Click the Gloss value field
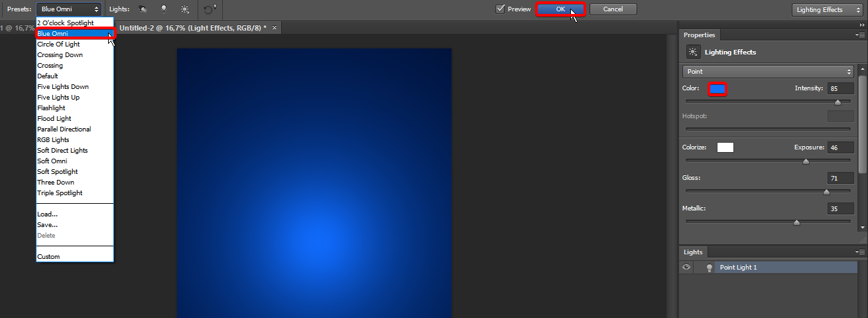This screenshot has width=868, height=318. click(x=840, y=178)
